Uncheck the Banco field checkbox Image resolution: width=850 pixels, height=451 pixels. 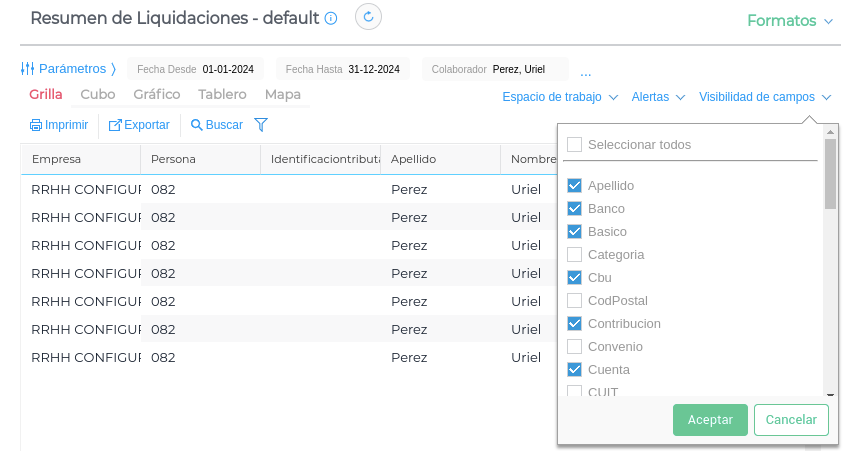[575, 208]
